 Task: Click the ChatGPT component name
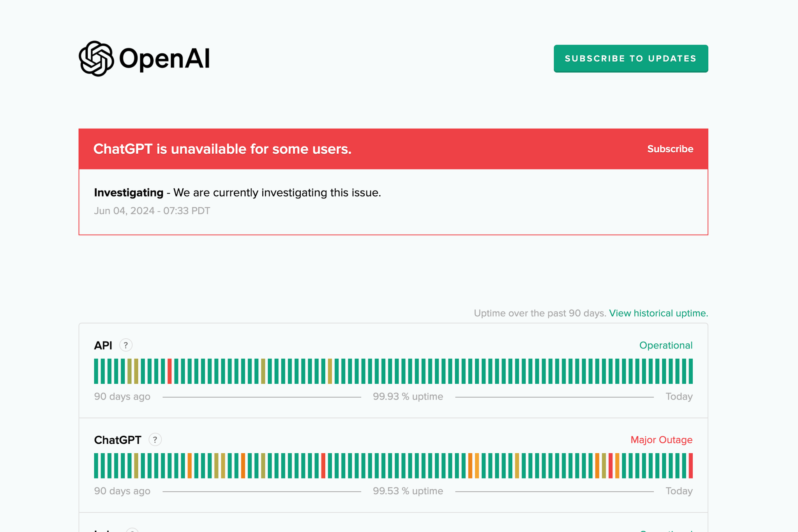pyautogui.click(x=117, y=440)
